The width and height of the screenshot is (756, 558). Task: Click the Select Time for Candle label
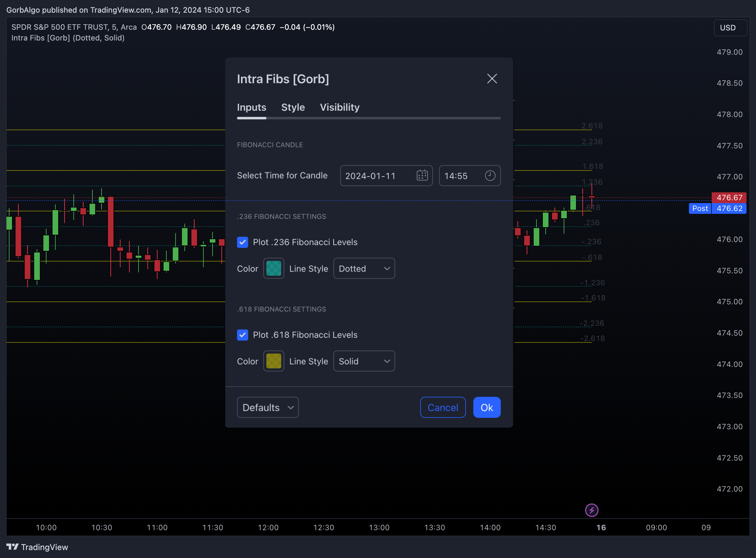(282, 175)
